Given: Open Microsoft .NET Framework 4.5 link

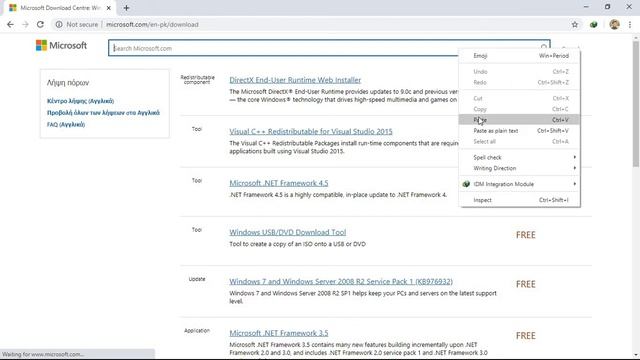Looking at the screenshot, I should (x=279, y=183).
